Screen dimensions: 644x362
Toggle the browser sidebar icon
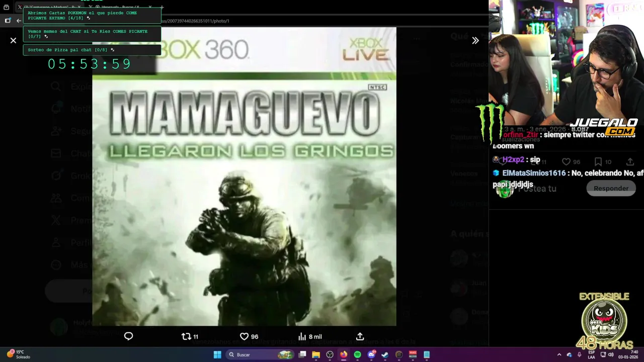(8, 21)
